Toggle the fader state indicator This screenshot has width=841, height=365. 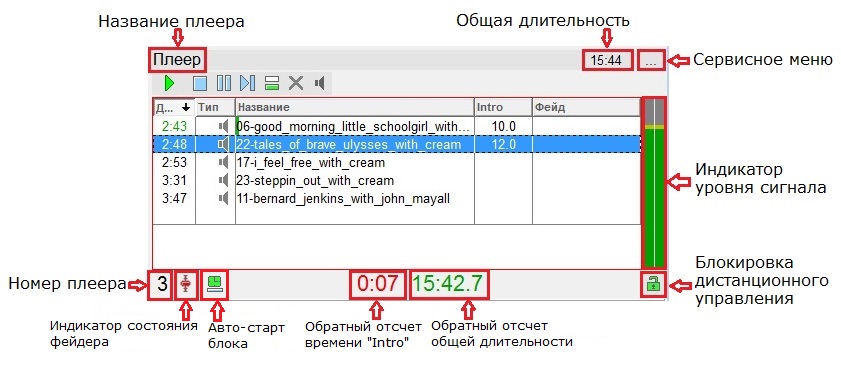click(x=186, y=284)
